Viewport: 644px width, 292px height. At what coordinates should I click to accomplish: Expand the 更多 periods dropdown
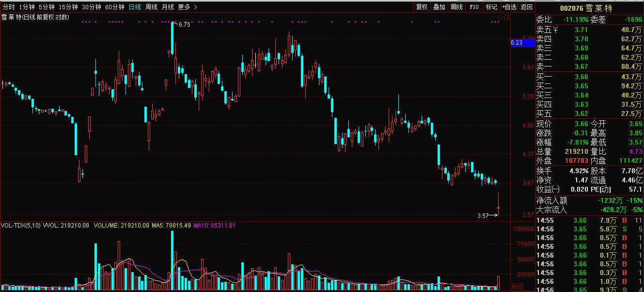click(x=188, y=7)
